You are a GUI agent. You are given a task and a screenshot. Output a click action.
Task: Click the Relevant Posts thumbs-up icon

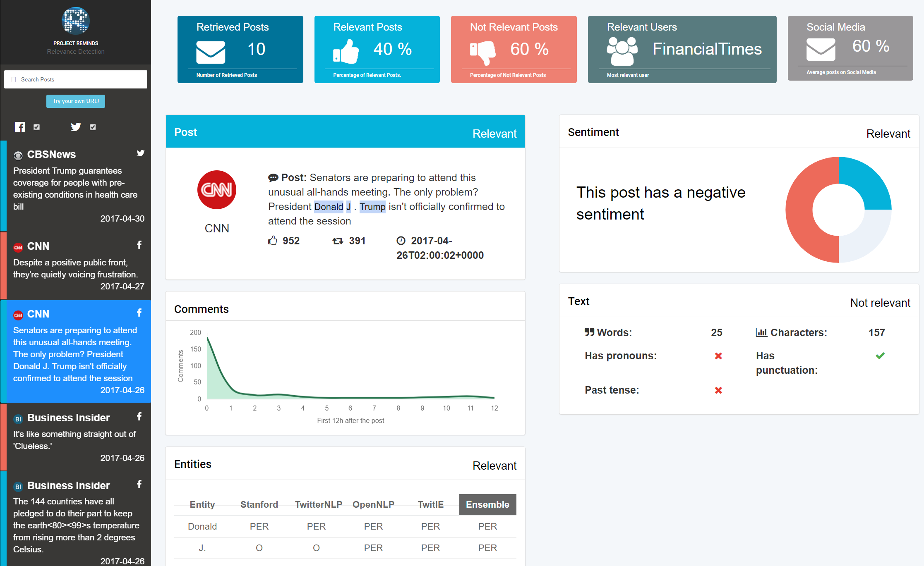click(346, 52)
